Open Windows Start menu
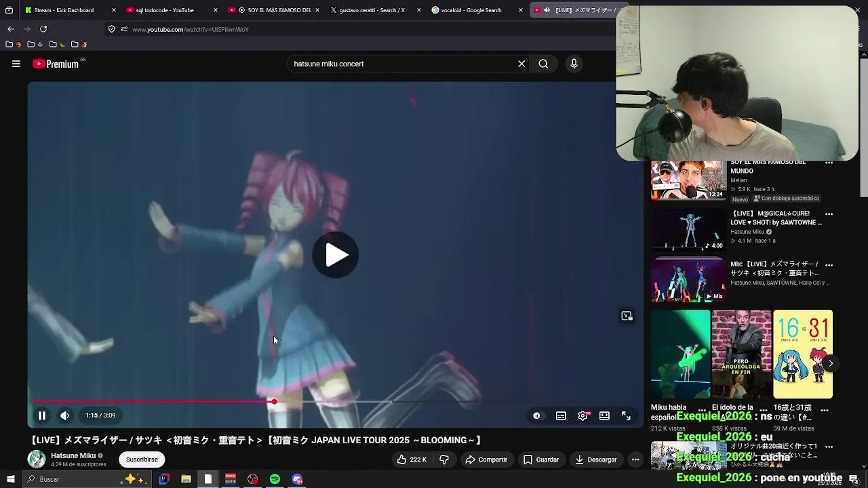 [x=10, y=479]
